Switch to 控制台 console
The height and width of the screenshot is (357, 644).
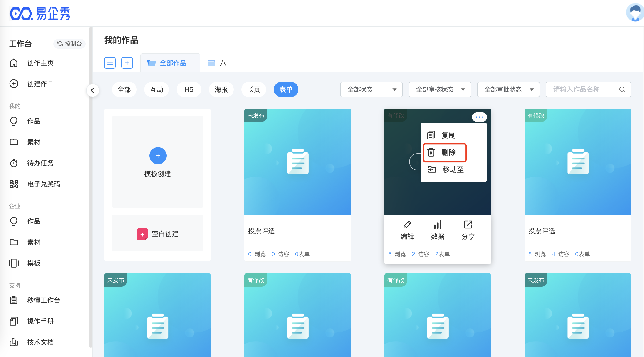click(69, 44)
